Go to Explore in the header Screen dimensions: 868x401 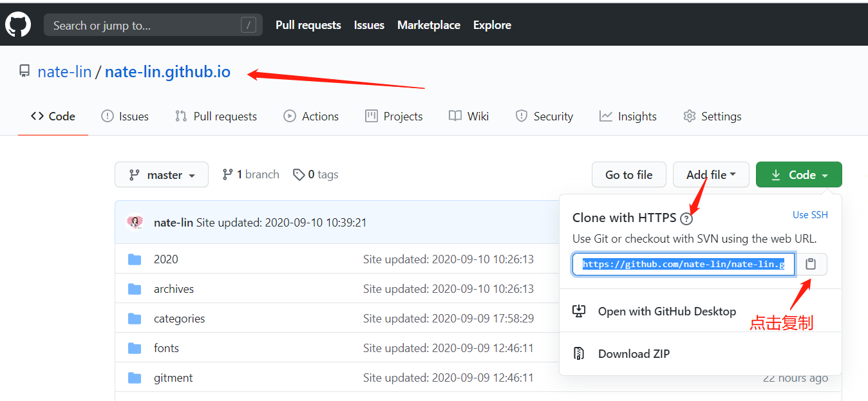pos(492,25)
